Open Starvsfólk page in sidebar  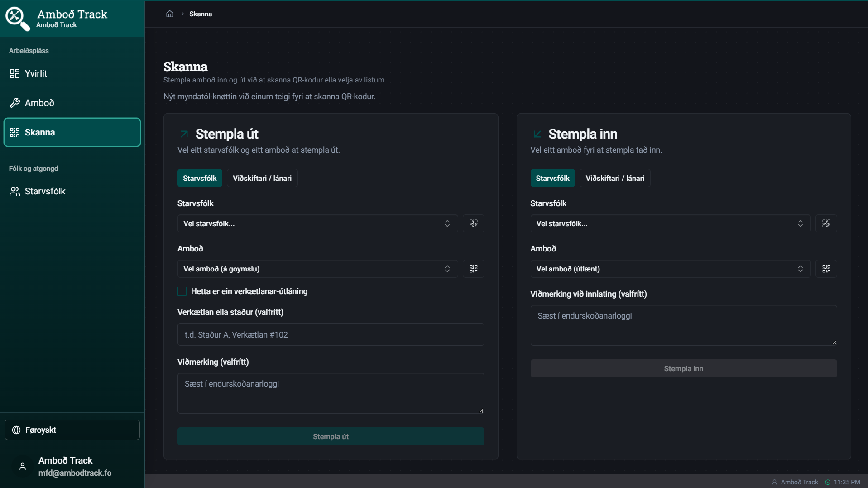72,191
